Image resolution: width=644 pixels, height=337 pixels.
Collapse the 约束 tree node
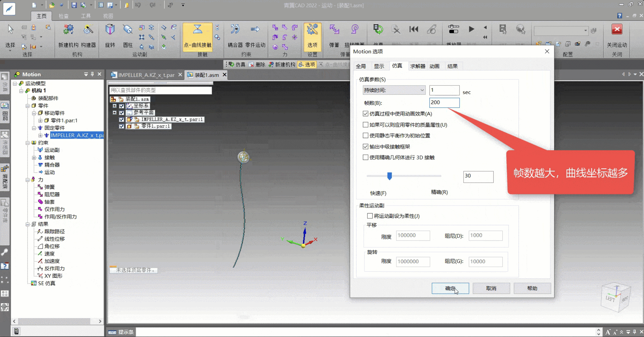(x=27, y=143)
